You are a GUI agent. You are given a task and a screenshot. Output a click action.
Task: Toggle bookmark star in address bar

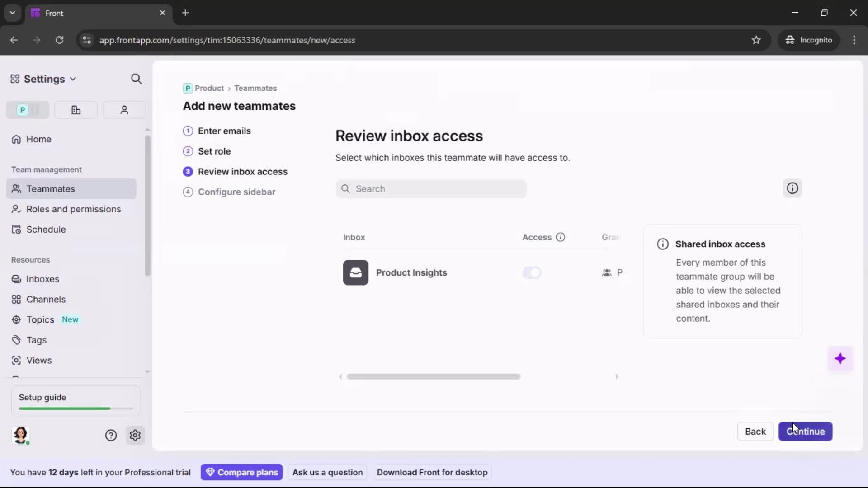pyautogui.click(x=756, y=40)
